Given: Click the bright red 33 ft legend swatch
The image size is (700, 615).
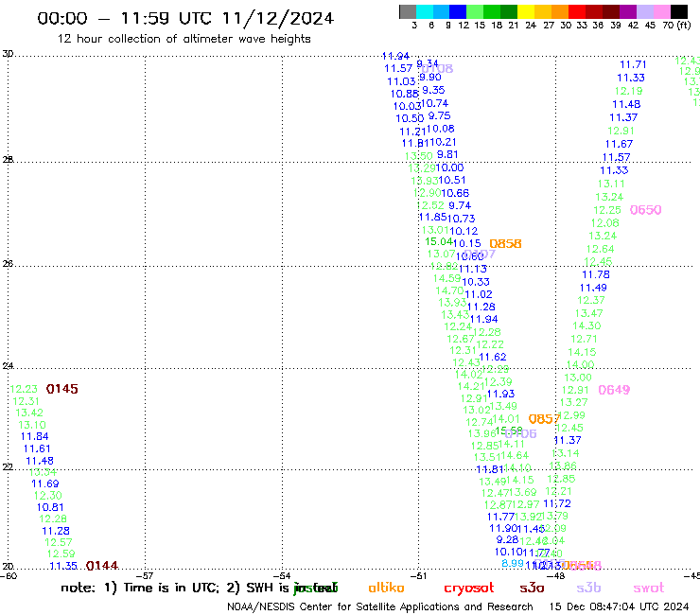Looking at the screenshot, I should (577, 11).
